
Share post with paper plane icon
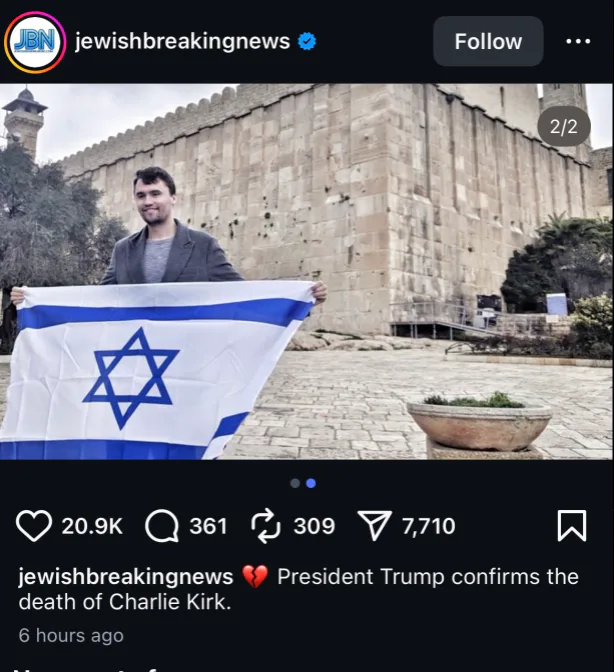coord(374,526)
